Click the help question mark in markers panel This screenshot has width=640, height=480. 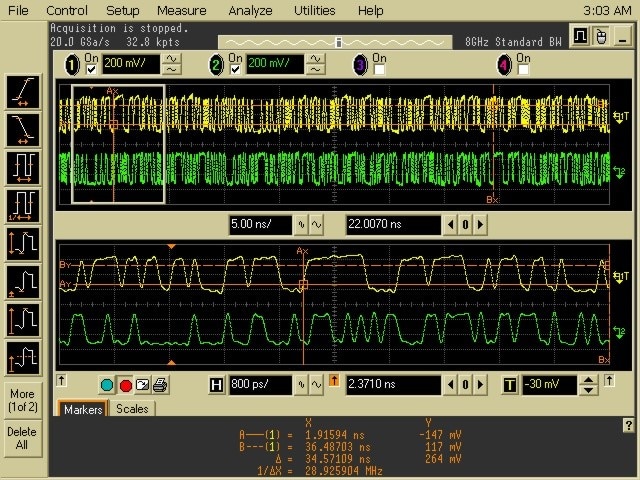[x=629, y=425]
